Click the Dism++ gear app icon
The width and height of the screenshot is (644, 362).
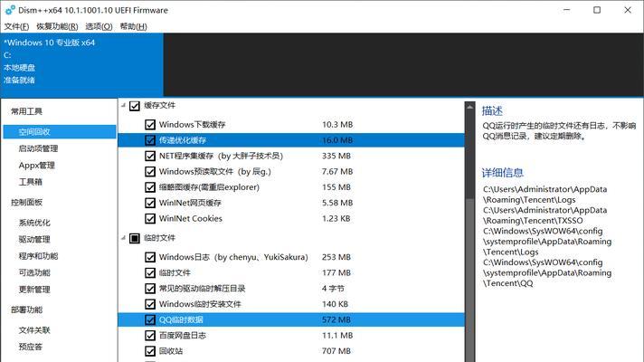[10, 10]
